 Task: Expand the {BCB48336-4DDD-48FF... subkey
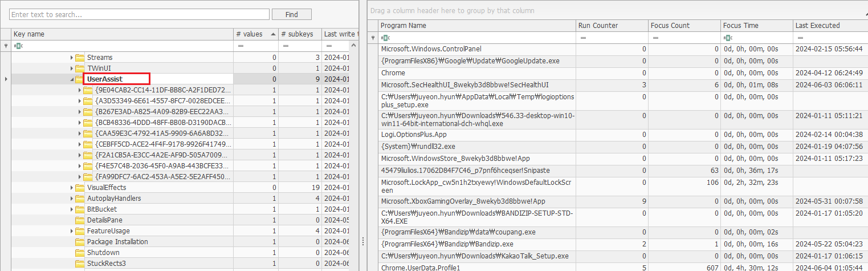79,122
